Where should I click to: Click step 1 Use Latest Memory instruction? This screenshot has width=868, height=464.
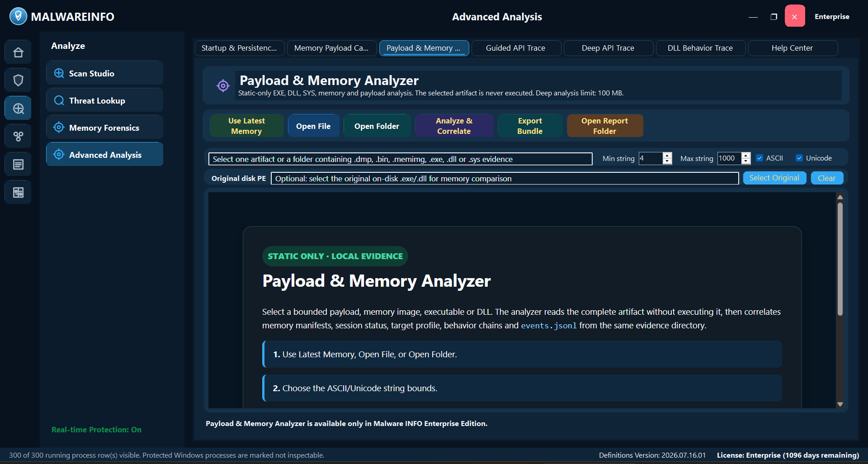point(522,354)
